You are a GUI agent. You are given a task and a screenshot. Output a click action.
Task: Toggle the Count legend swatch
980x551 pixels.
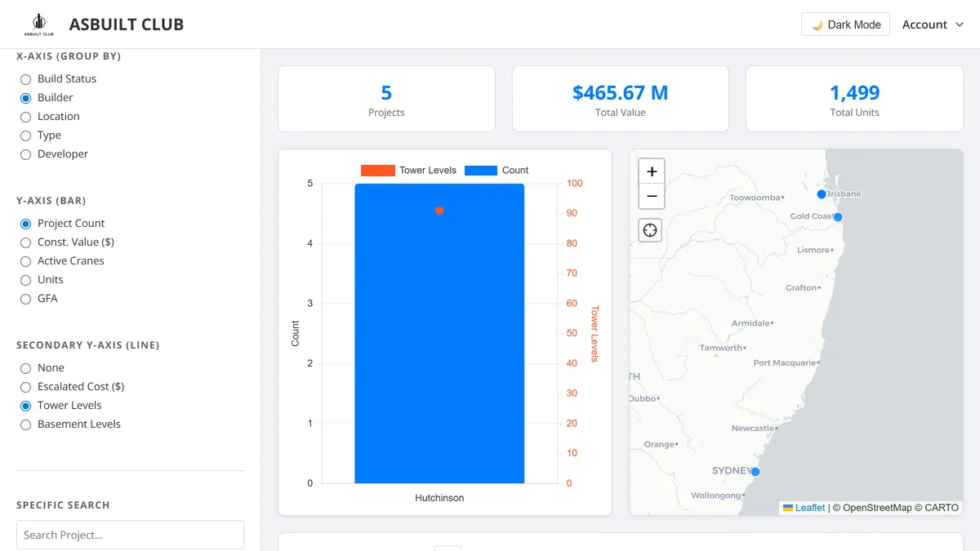(x=481, y=171)
